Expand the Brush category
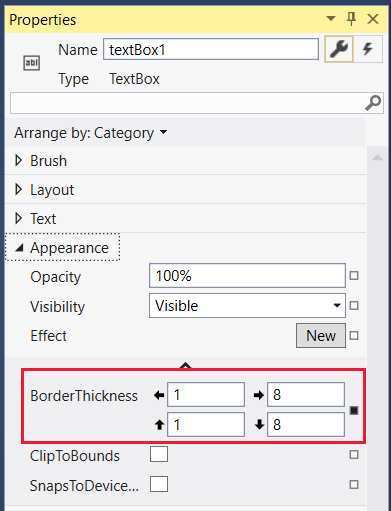This screenshot has height=511, width=391. 19,160
